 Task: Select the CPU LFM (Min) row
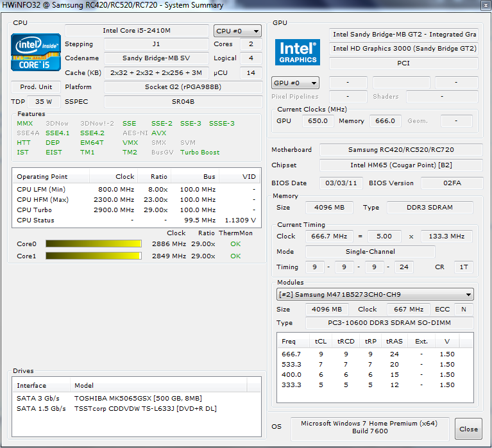pyautogui.click(x=136, y=189)
